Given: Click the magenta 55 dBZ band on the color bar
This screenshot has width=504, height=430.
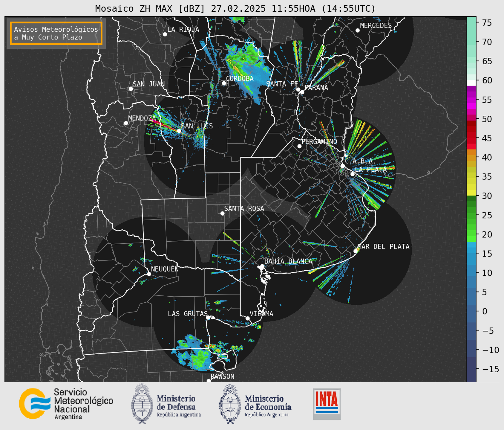Looking at the screenshot, I should [x=471, y=100].
